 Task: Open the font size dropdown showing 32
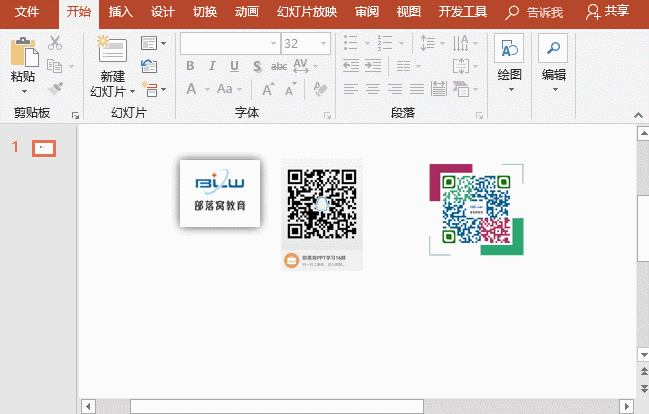click(322, 44)
